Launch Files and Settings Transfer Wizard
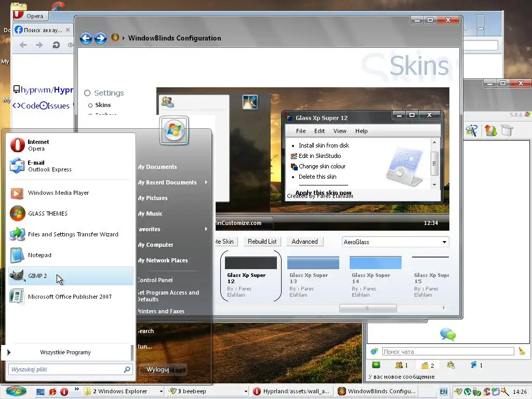Screen dimensions: 532x399 [x=71, y=234]
